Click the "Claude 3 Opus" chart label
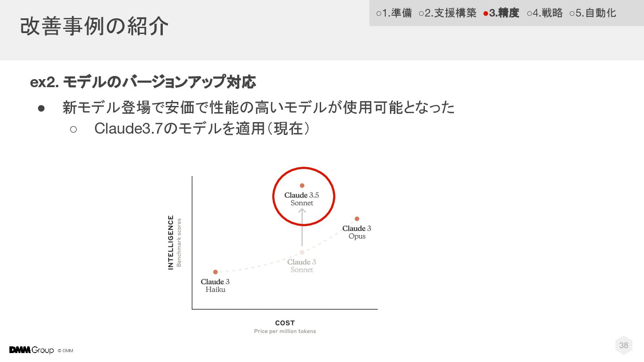 pos(357,232)
